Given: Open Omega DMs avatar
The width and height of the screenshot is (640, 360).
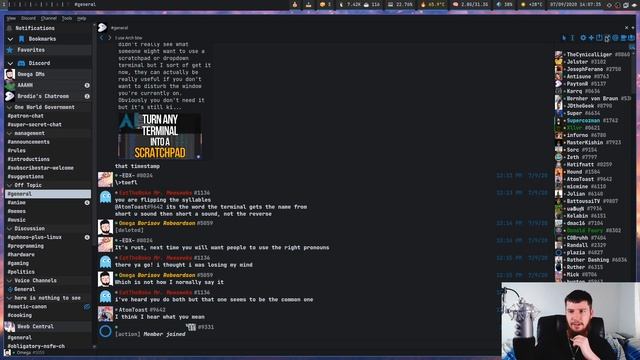Looking at the screenshot, I should coord(10,74).
